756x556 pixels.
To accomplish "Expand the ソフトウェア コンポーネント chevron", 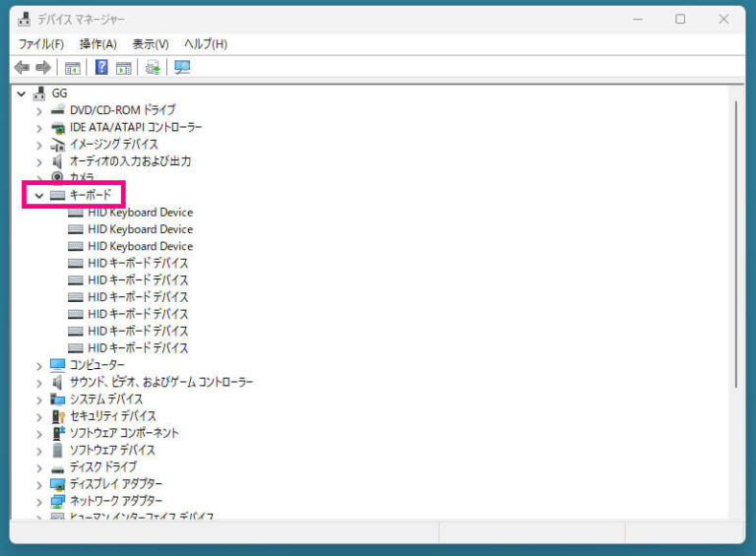I will click(39, 434).
